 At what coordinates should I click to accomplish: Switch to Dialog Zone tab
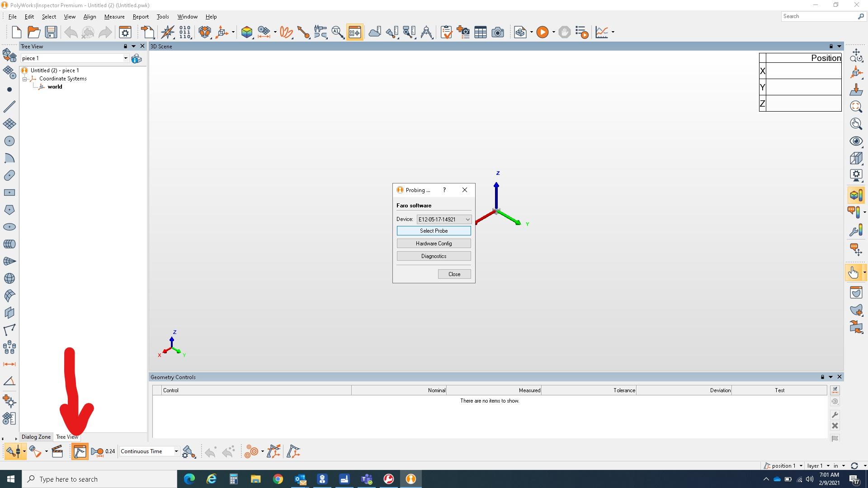coord(36,437)
